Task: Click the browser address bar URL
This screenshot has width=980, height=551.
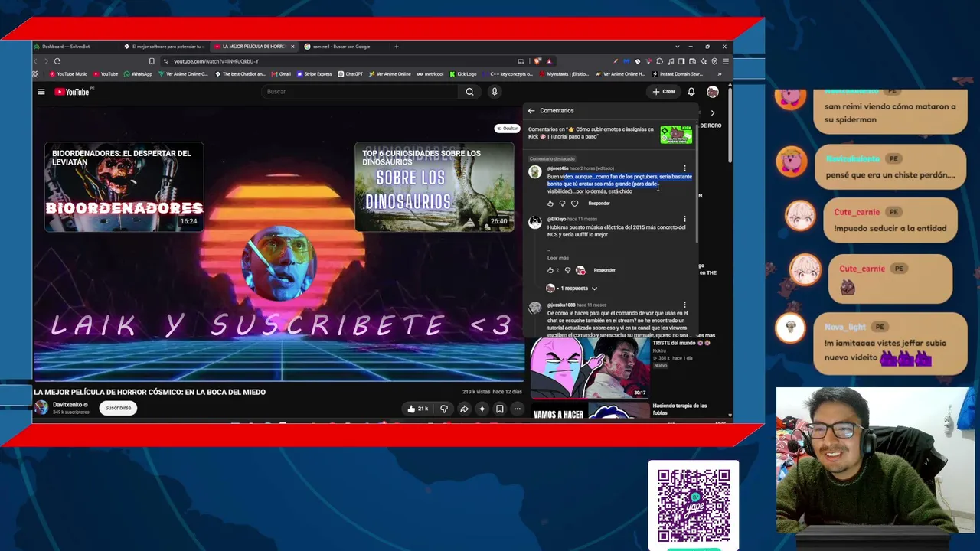Action: (216, 61)
